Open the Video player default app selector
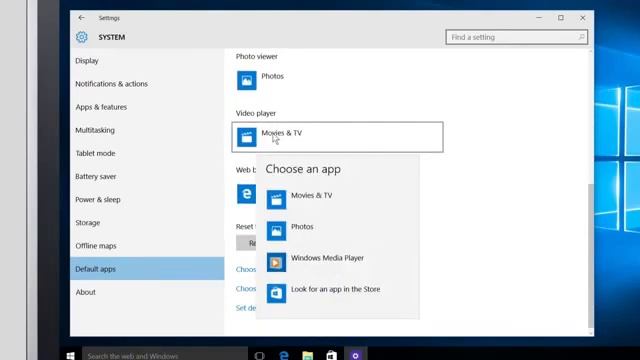 [x=338, y=137]
